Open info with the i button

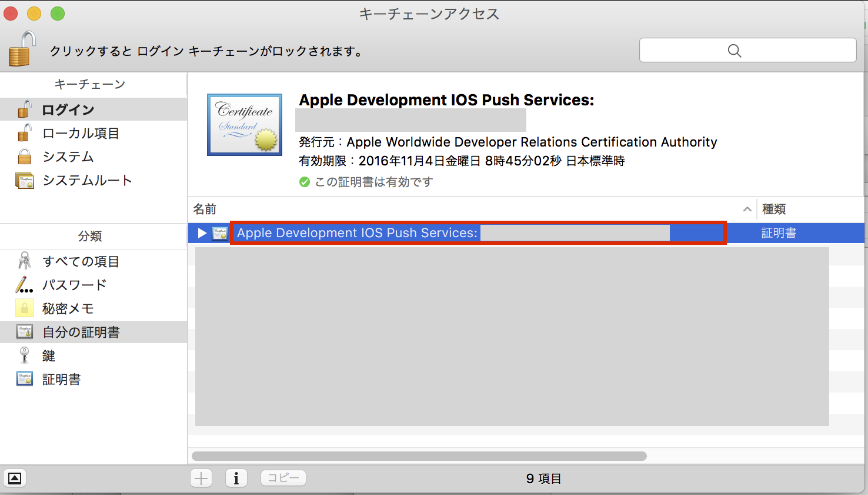tap(236, 479)
